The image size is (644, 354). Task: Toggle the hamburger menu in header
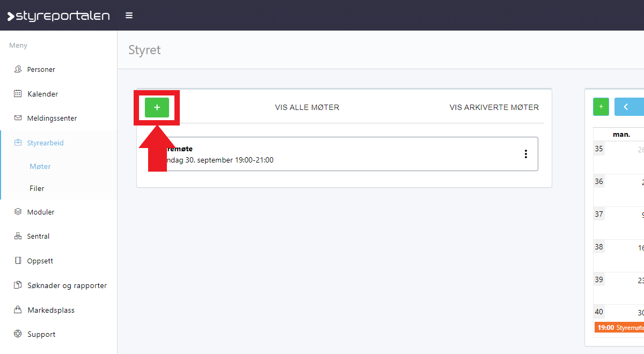pos(129,16)
